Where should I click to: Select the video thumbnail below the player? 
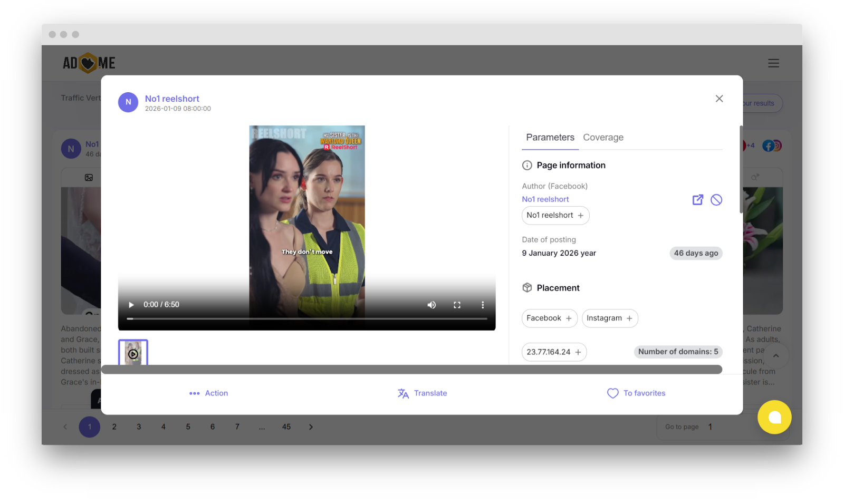132,353
